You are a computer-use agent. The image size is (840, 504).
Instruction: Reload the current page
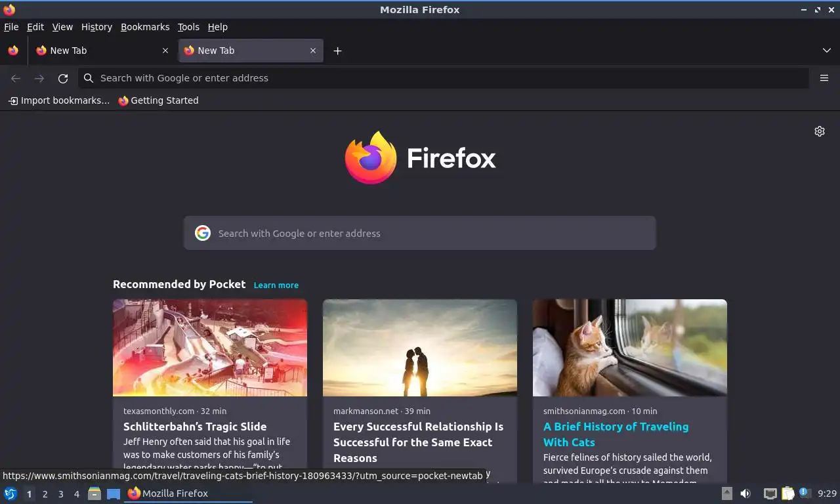point(63,78)
